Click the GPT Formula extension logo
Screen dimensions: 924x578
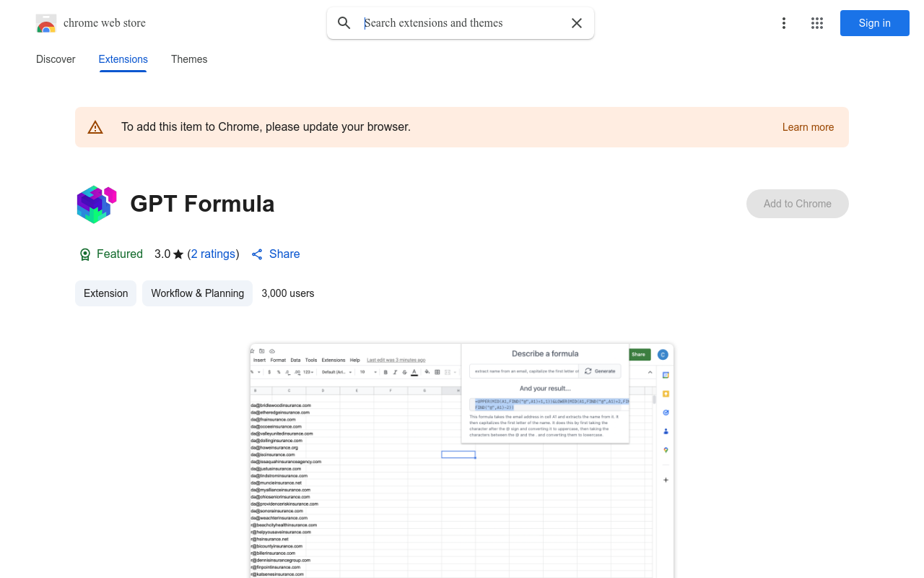pyautogui.click(x=97, y=204)
